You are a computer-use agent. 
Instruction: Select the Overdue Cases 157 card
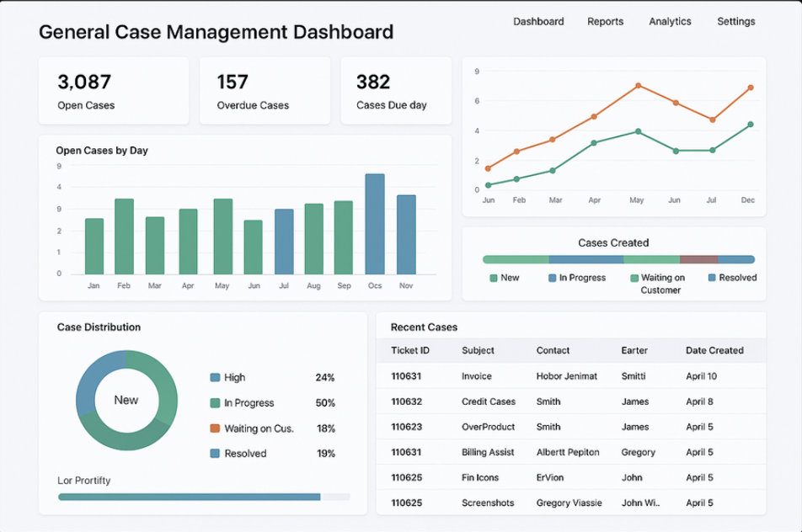[x=264, y=91]
